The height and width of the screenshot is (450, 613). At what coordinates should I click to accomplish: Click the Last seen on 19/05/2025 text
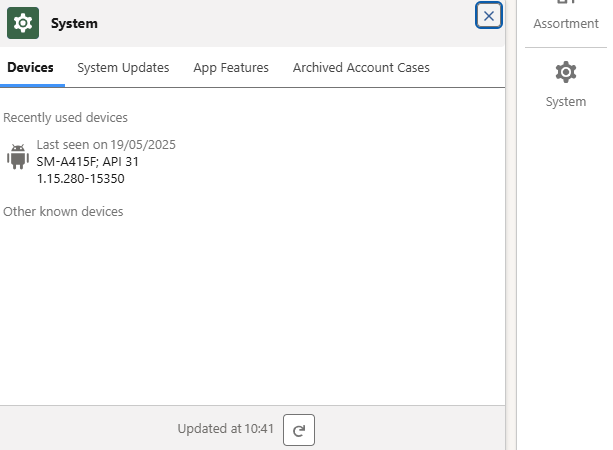[x=106, y=145]
